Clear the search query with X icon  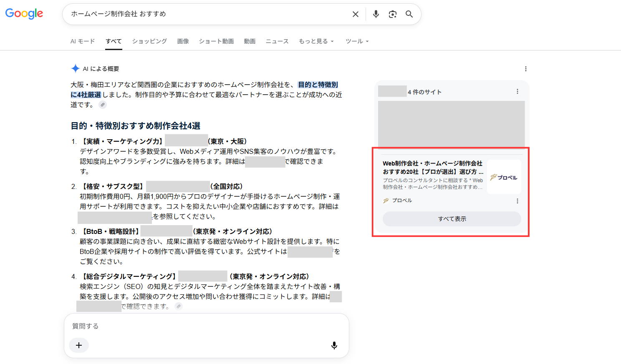(356, 14)
